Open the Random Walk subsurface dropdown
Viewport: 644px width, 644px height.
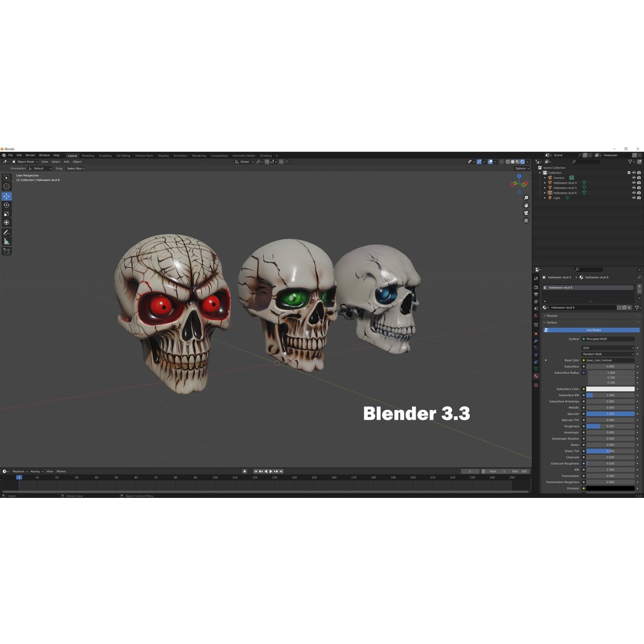click(608, 354)
